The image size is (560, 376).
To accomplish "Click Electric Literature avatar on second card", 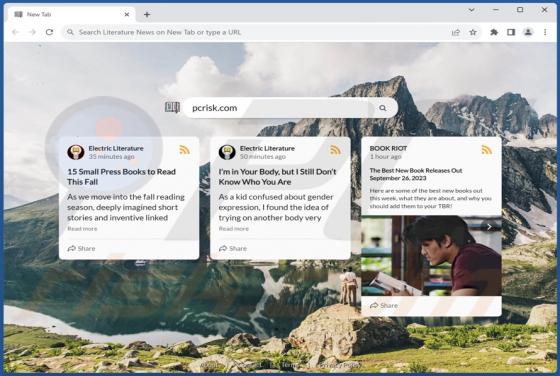I will tap(227, 152).
